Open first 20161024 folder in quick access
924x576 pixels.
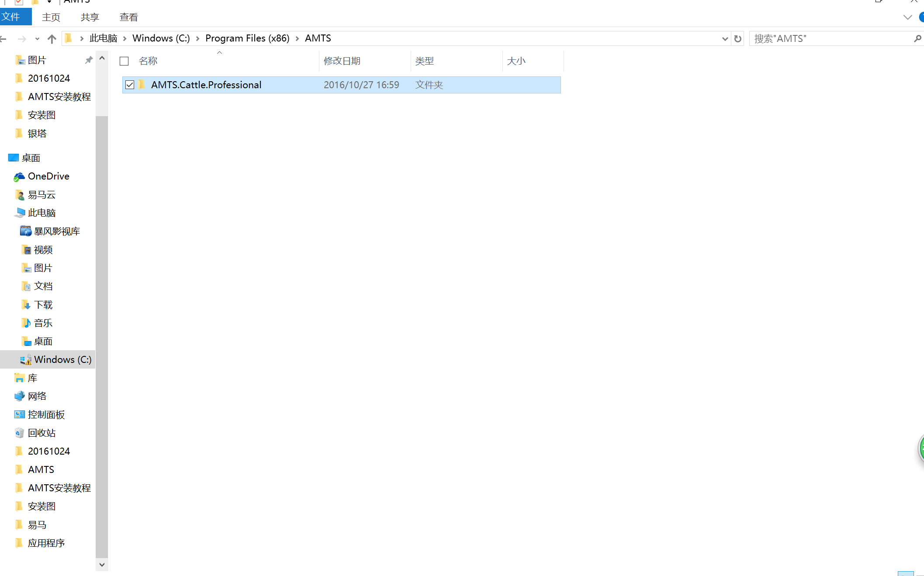49,78
